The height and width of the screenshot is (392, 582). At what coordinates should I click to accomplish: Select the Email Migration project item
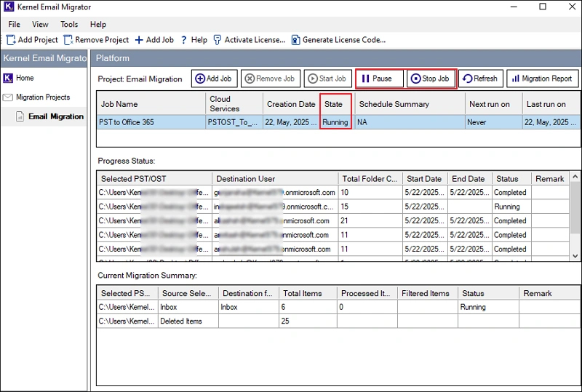click(56, 116)
